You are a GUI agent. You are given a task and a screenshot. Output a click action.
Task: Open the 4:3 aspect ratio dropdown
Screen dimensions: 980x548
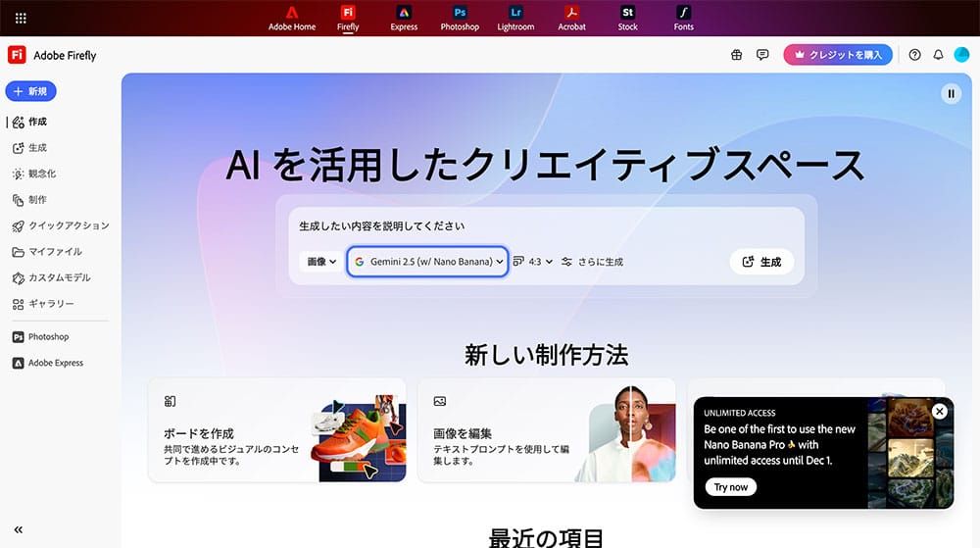[532, 262]
